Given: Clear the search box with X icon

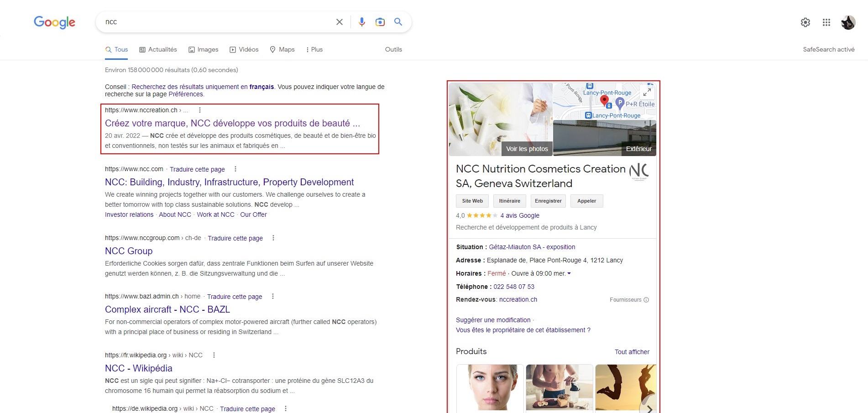Looking at the screenshot, I should pos(340,22).
